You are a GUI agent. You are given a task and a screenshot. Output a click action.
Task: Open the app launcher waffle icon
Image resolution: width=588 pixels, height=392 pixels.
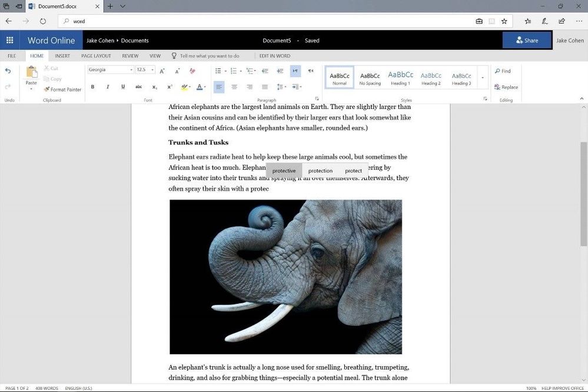(x=10, y=41)
